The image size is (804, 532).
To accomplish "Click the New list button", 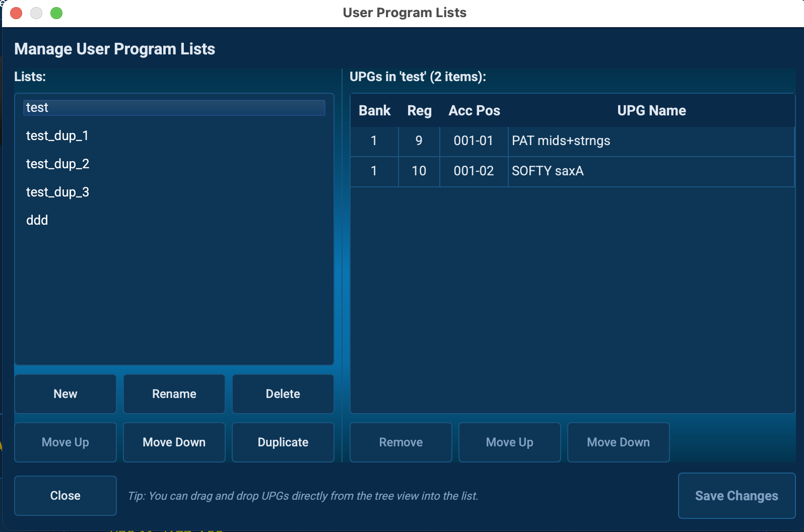I will click(65, 394).
